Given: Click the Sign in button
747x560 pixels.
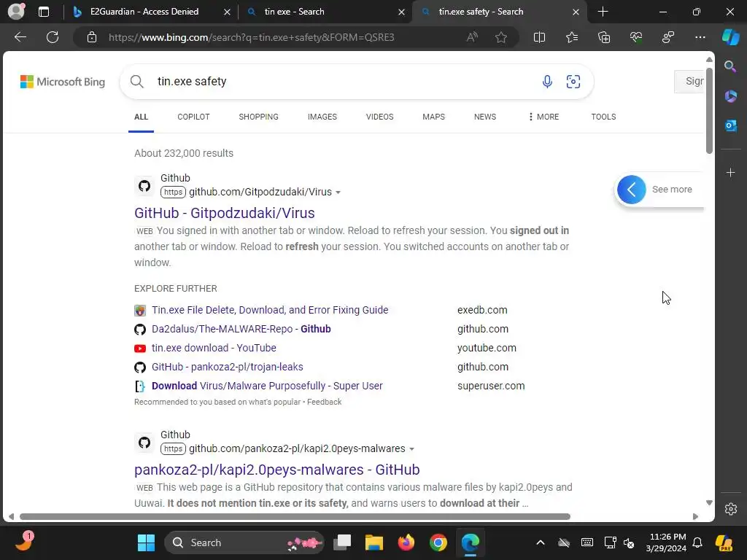Looking at the screenshot, I should pyautogui.click(x=689, y=82).
